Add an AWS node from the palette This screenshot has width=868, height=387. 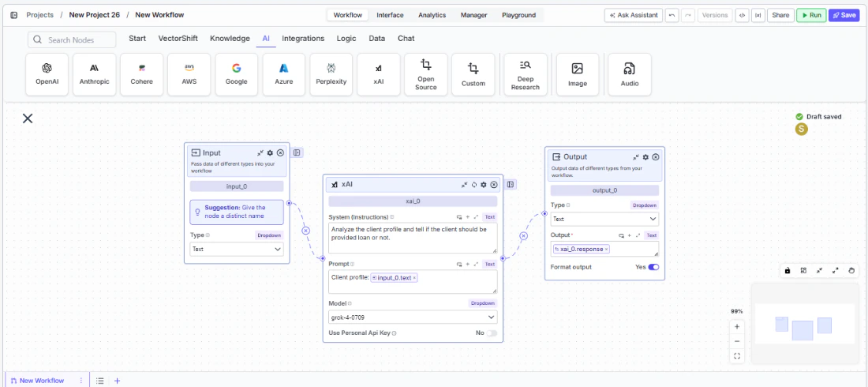pos(189,74)
